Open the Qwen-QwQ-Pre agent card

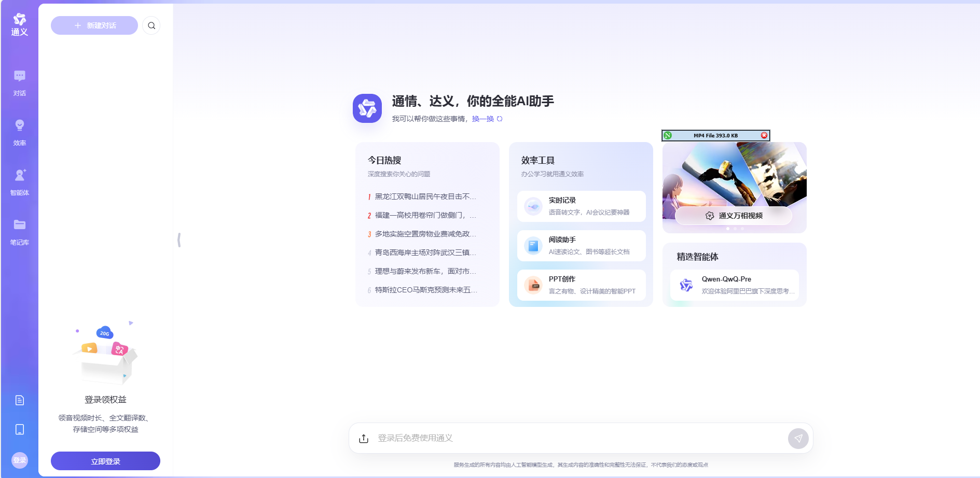(x=735, y=285)
